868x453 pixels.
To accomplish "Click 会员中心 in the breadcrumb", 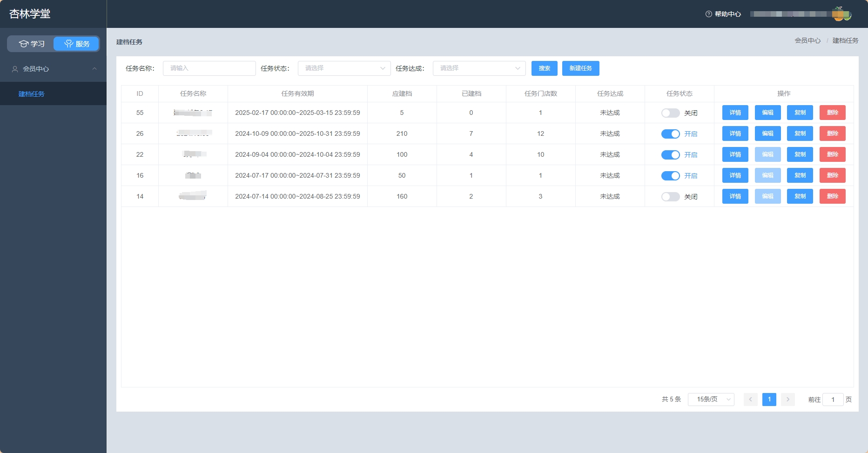I will [807, 40].
